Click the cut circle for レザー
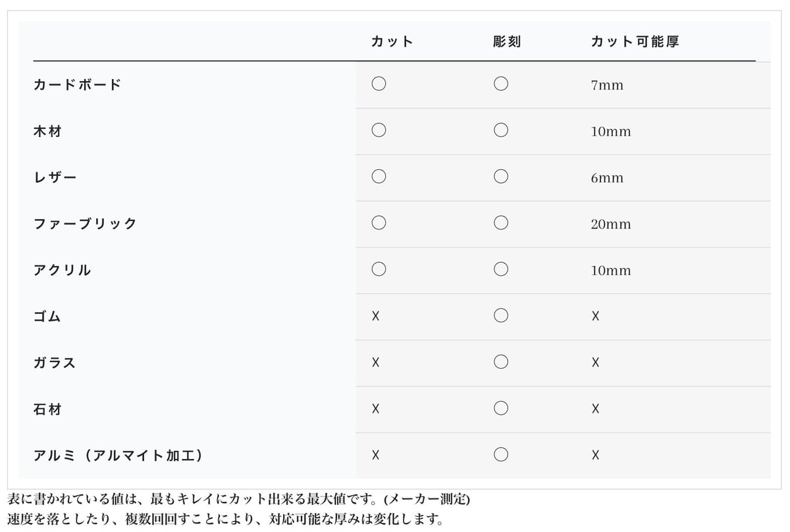The height and width of the screenshot is (532, 790). click(x=379, y=176)
